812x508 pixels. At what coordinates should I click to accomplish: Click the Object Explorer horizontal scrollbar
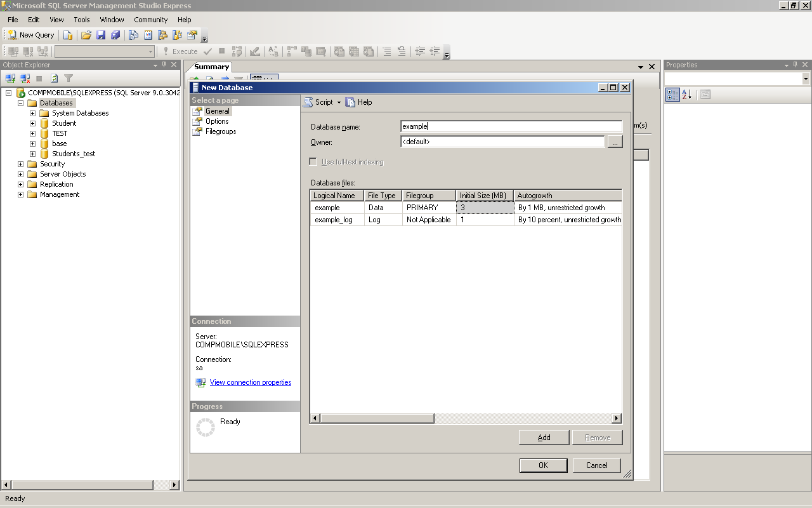tap(82, 485)
